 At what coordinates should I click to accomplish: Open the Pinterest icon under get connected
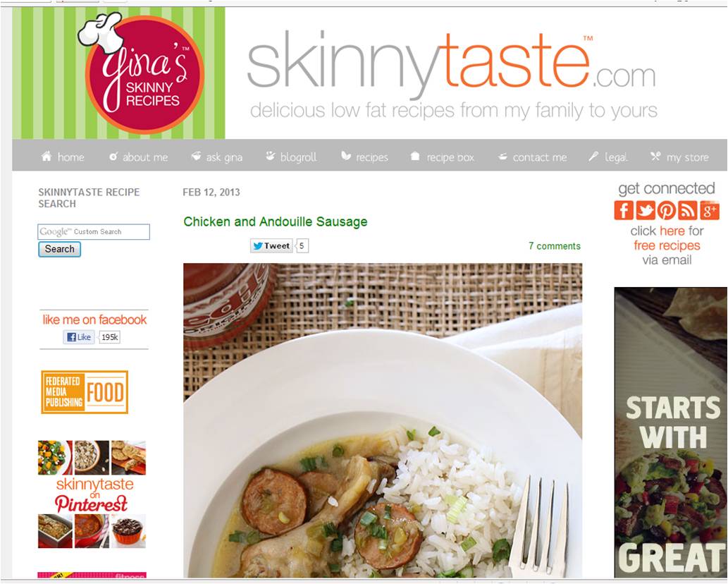point(666,210)
